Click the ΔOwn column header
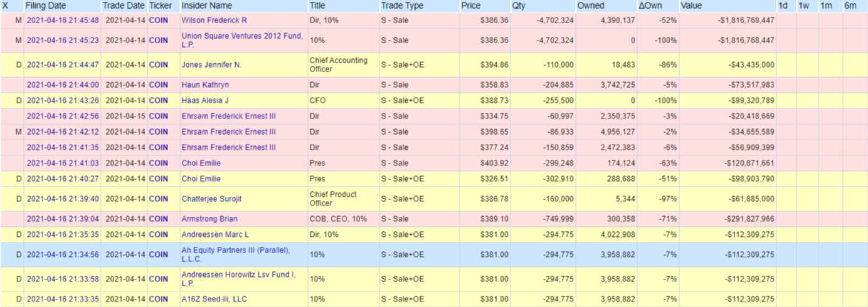Viewport: 868px width, 307px height. click(649, 6)
